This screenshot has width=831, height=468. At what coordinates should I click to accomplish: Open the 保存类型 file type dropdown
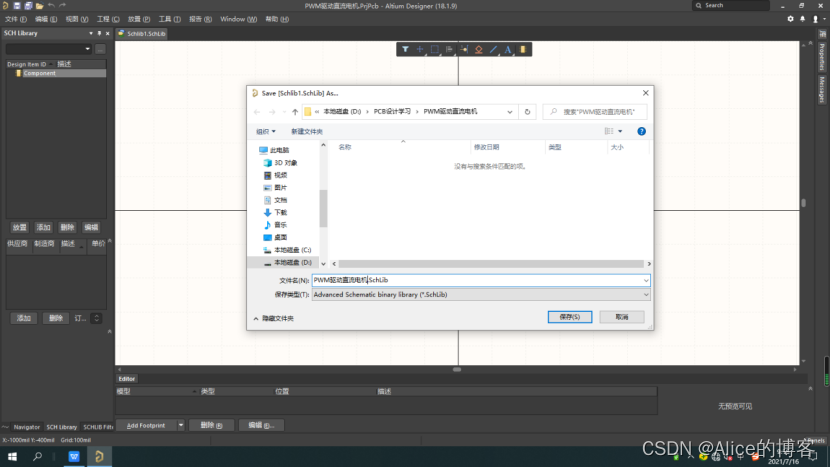646,295
